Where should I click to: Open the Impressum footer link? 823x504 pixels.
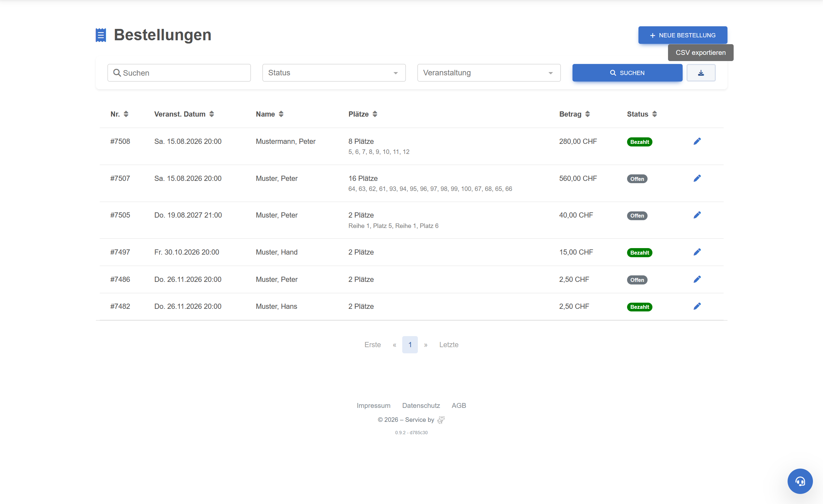point(373,406)
